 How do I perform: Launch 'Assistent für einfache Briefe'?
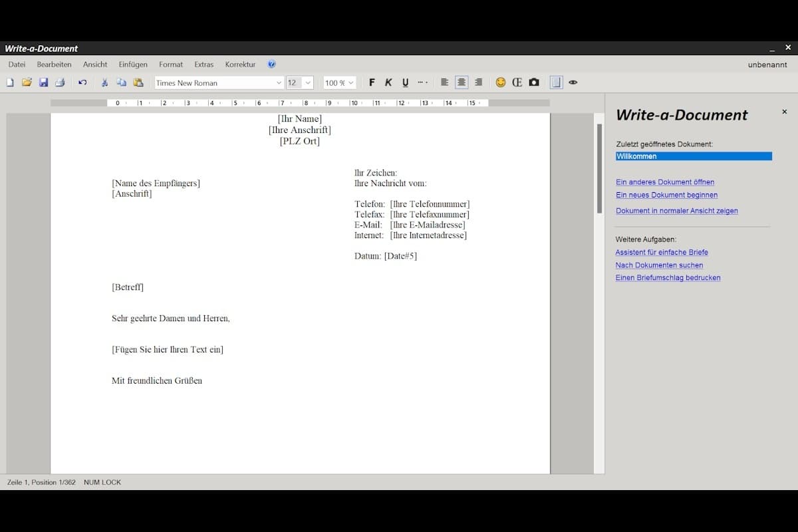pos(662,252)
